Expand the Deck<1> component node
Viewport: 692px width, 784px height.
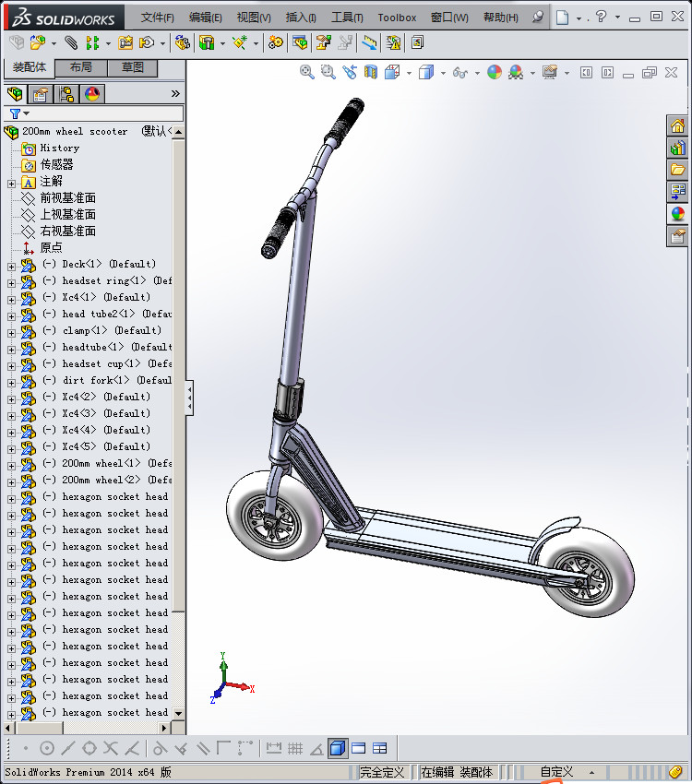click(x=11, y=267)
